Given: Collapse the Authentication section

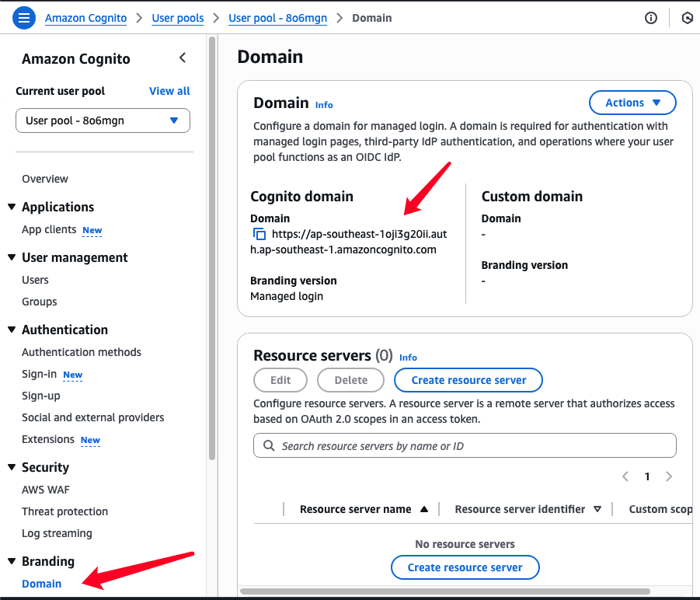Looking at the screenshot, I should pos(12,330).
